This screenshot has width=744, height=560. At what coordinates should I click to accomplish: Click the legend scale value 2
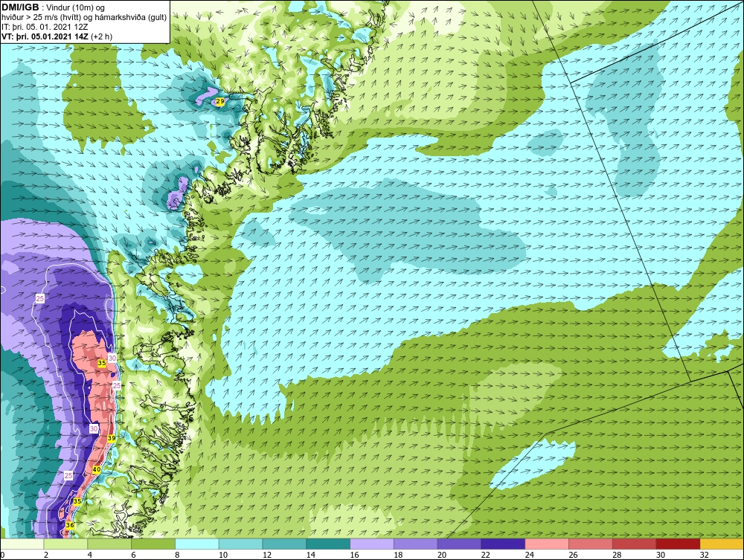pos(46,555)
